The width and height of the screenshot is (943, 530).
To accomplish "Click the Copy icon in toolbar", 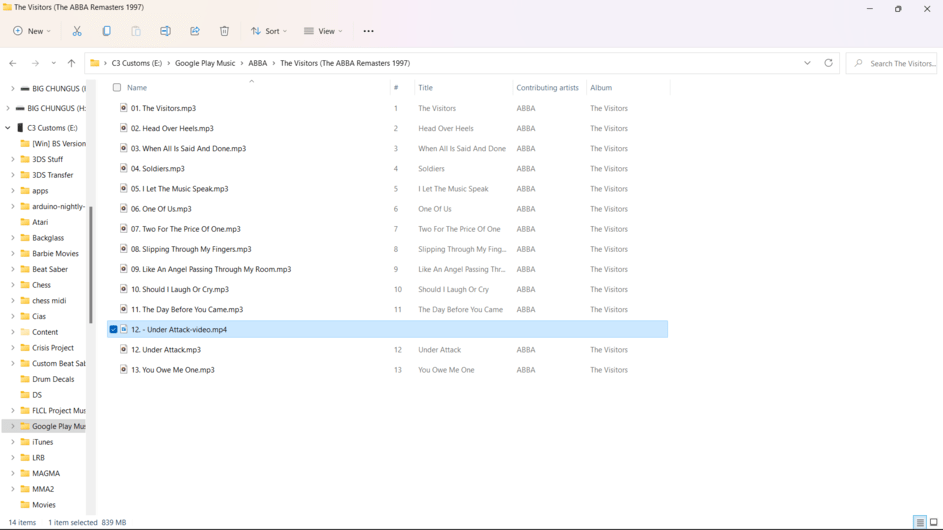I will click(106, 31).
